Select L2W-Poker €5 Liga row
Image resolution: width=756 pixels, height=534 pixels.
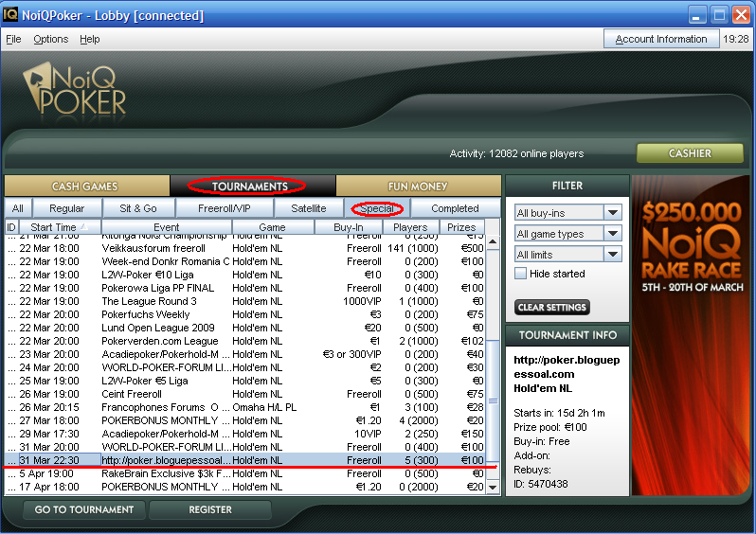tap(244, 381)
